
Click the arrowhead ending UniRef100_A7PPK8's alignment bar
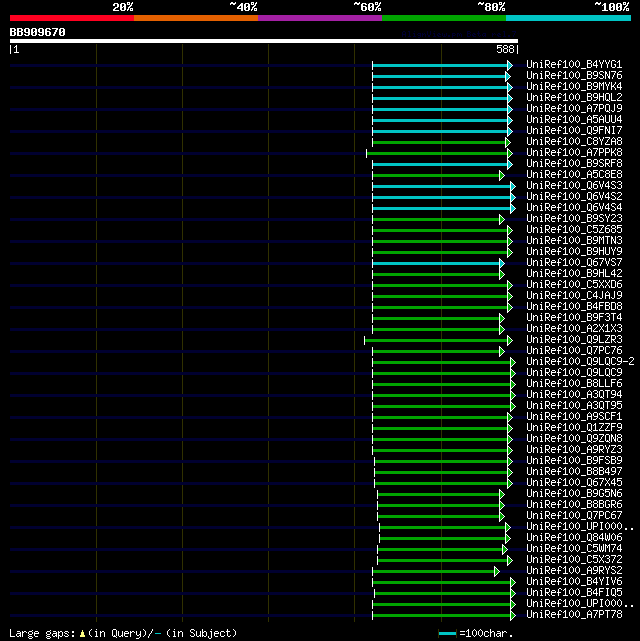coord(510,154)
